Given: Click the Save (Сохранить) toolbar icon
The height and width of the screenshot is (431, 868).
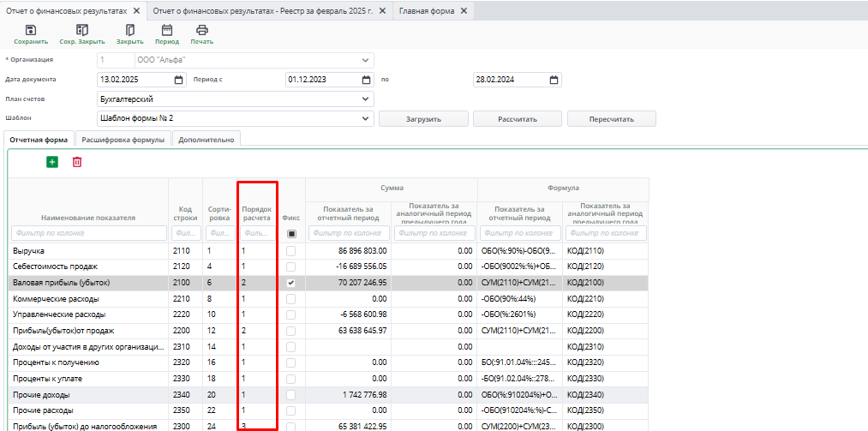Looking at the screenshot, I should pyautogui.click(x=31, y=30).
